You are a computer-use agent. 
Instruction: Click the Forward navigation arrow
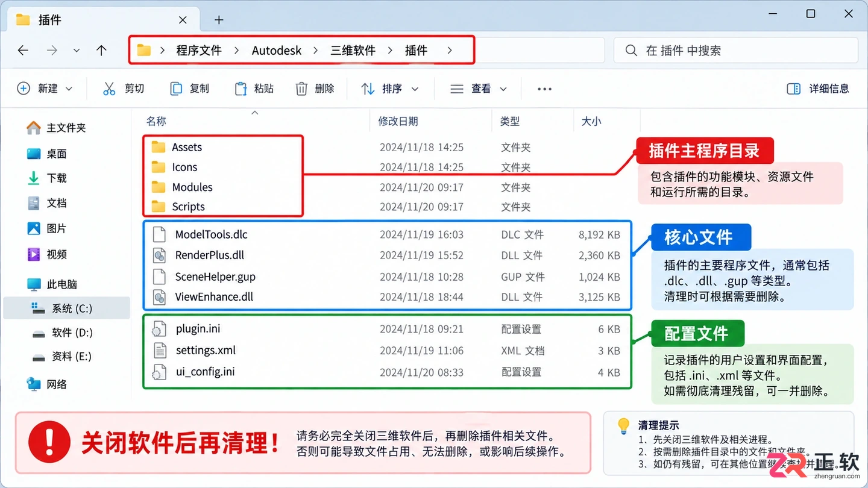pos(52,51)
